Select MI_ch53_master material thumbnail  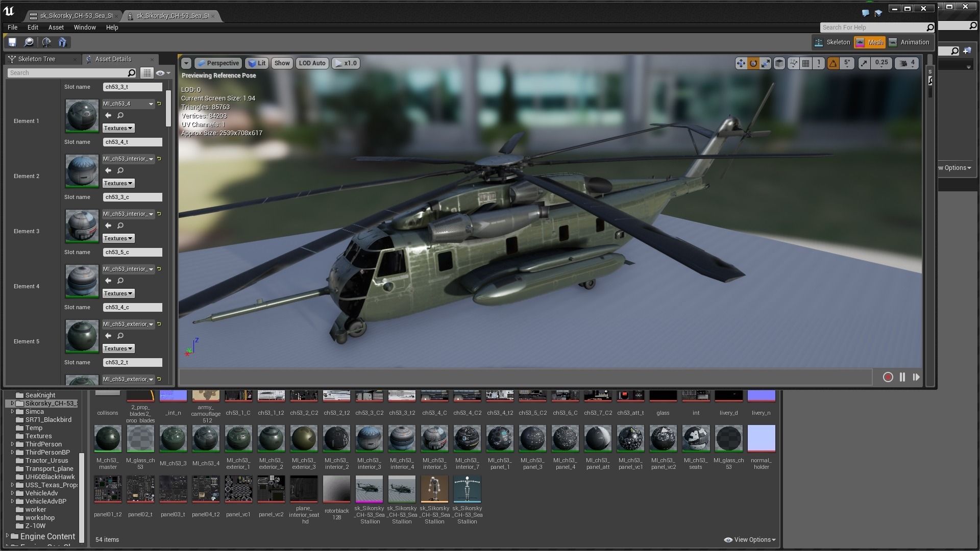tap(108, 439)
